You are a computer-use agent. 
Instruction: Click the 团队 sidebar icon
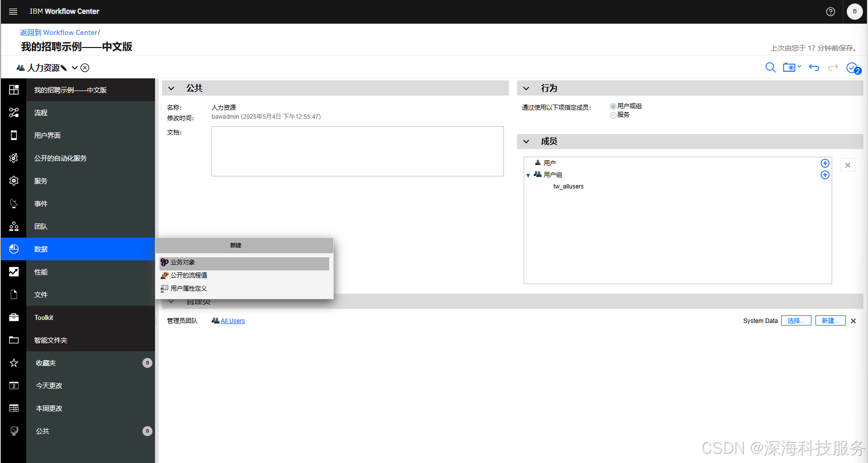(x=14, y=226)
